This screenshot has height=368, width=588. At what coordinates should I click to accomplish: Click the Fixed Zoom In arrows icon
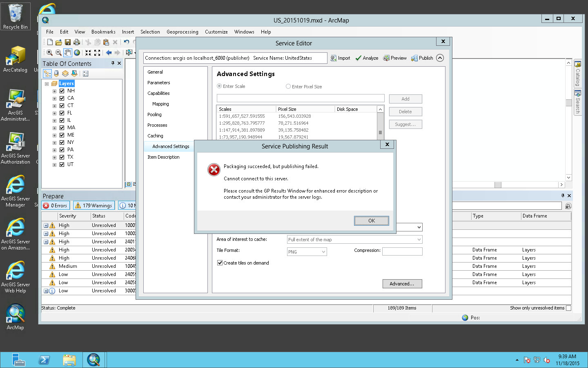click(x=88, y=53)
